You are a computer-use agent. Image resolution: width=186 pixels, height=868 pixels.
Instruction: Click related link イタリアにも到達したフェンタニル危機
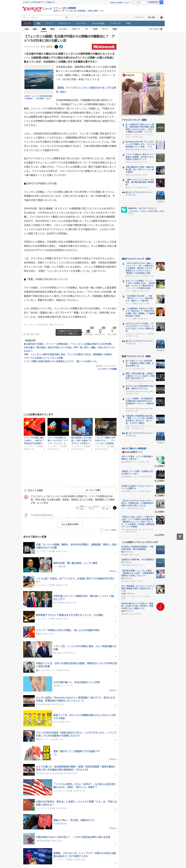pyautogui.click(x=43, y=358)
